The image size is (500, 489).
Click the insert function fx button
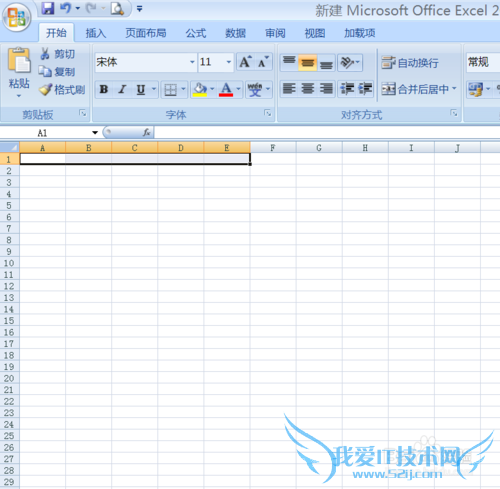click(147, 132)
